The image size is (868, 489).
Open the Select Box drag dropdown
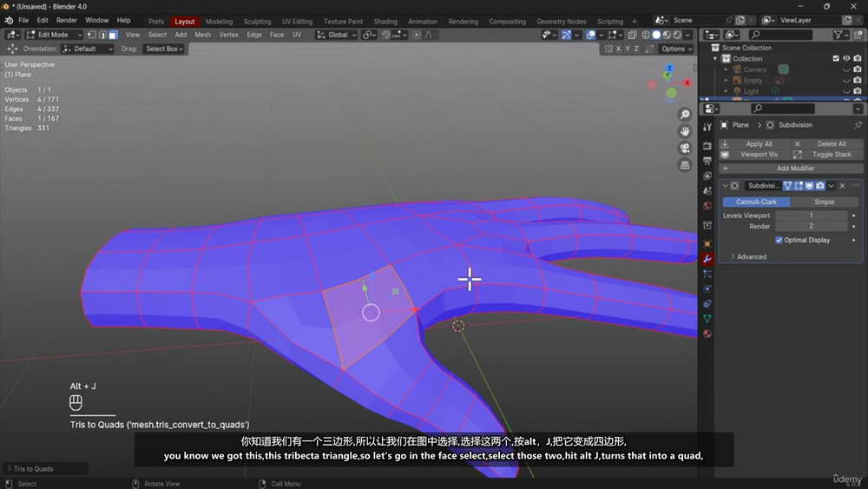(164, 49)
